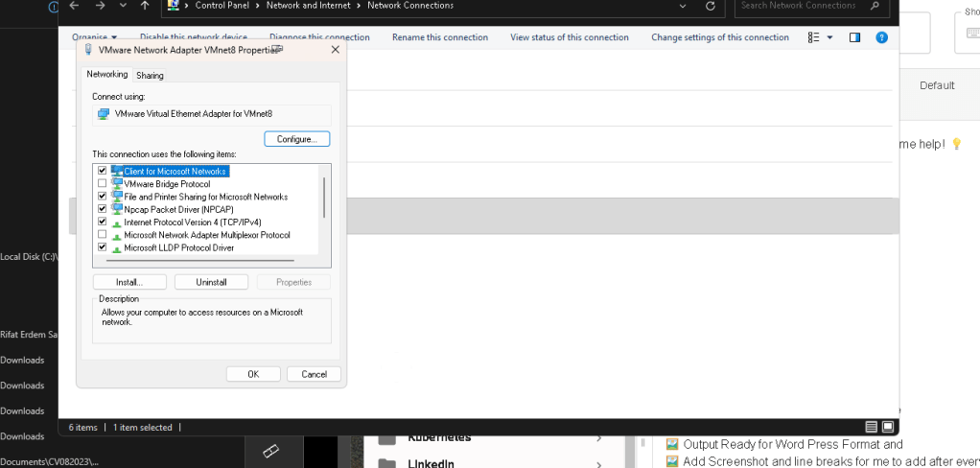Image resolution: width=980 pixels, height=468 pixels.
Task: Enable Microsoft Network Adapter Multiplexor Protocol checkbox
Action: click(x=103, y=234)
